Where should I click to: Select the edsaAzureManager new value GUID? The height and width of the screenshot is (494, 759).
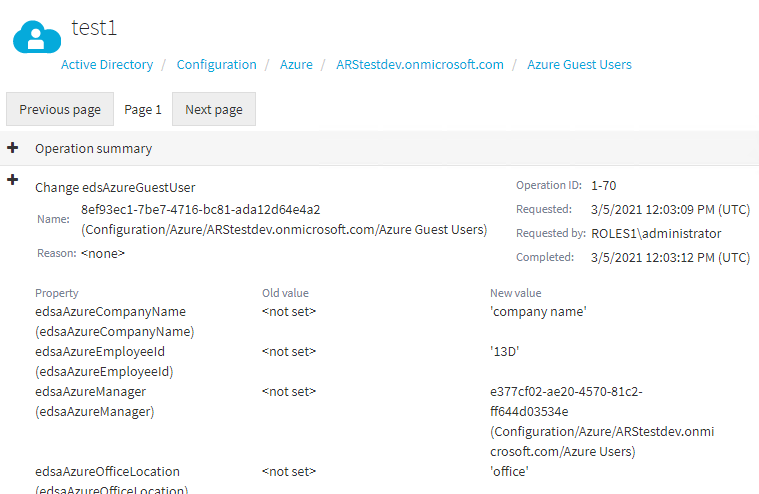click(x=566, y=402)
